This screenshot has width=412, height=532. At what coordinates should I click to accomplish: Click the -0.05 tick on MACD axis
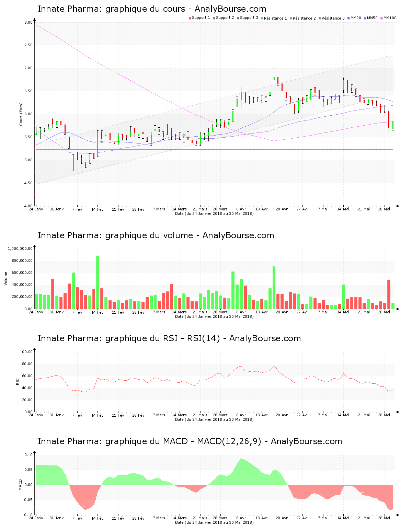[28, 500]
